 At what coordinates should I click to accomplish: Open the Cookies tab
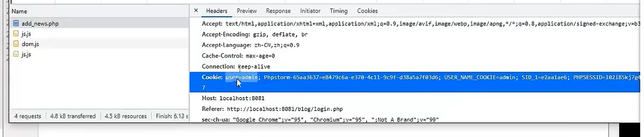(x=367, y=11)
